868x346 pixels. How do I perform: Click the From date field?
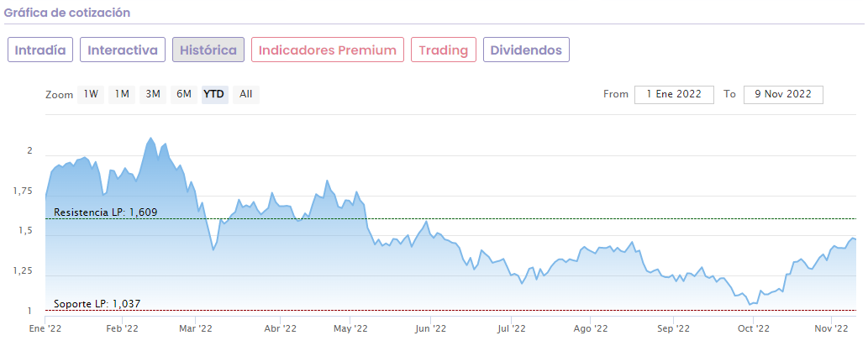674,94
